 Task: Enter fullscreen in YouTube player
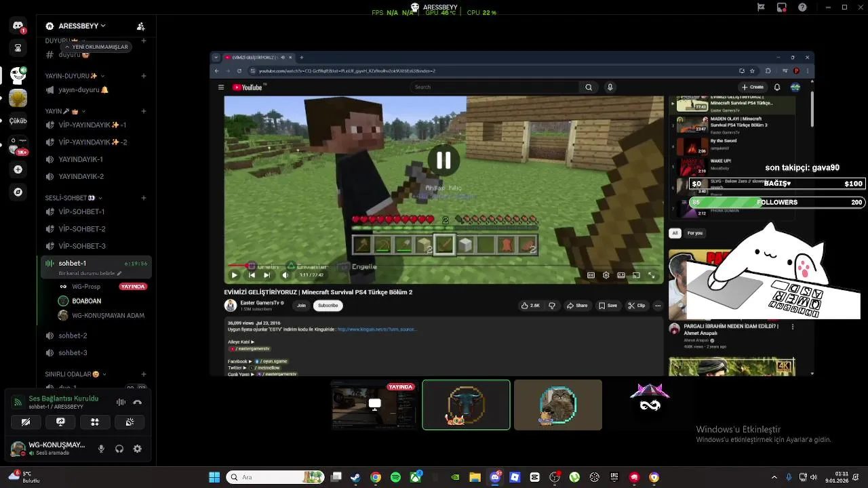click(x=652, y=275)
